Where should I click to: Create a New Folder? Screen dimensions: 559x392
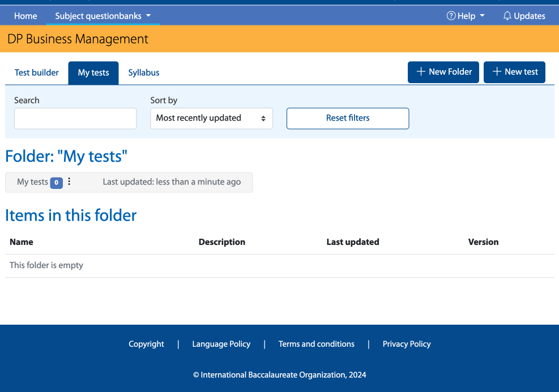[x=443, y=72]
